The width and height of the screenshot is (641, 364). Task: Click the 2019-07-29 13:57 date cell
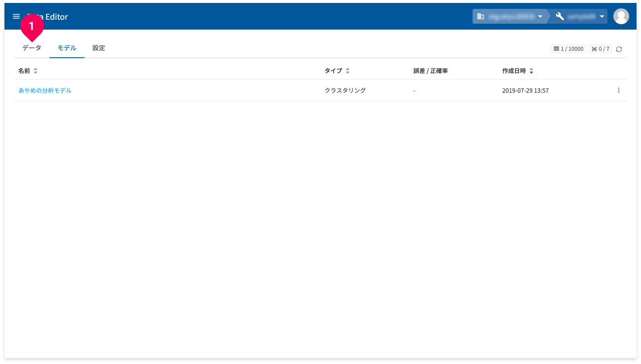coord(525,91)
